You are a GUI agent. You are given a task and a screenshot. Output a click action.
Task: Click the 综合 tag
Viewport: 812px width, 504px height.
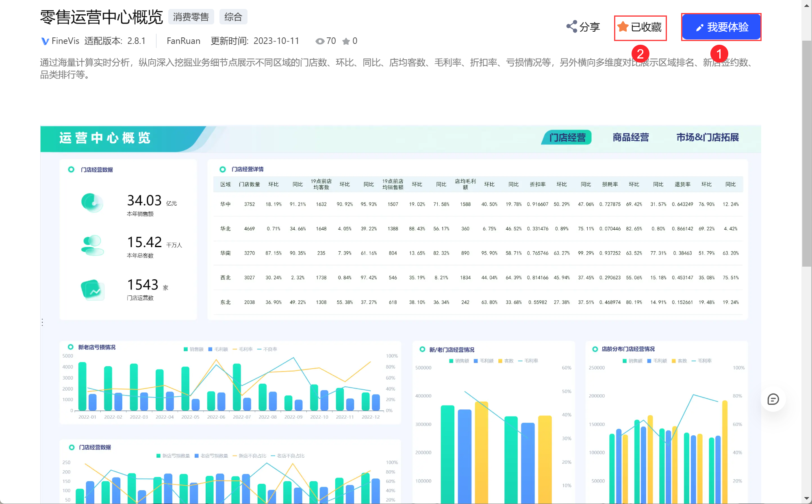click(233, 17)
